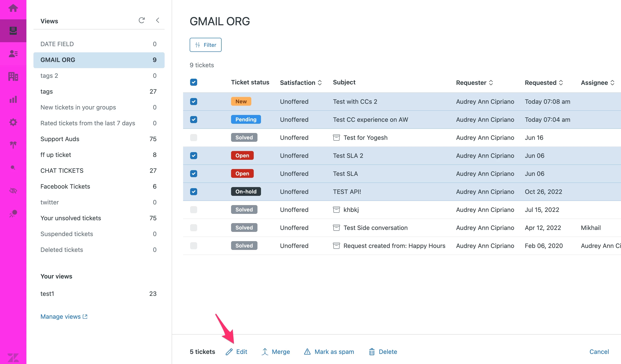This screenshot has width=621, height=364.
Task: Click the Filter button
Action: point(206,45)
